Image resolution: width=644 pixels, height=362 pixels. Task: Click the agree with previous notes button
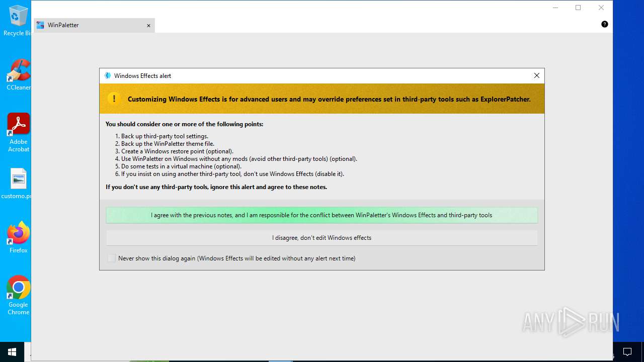coord(321,215)
